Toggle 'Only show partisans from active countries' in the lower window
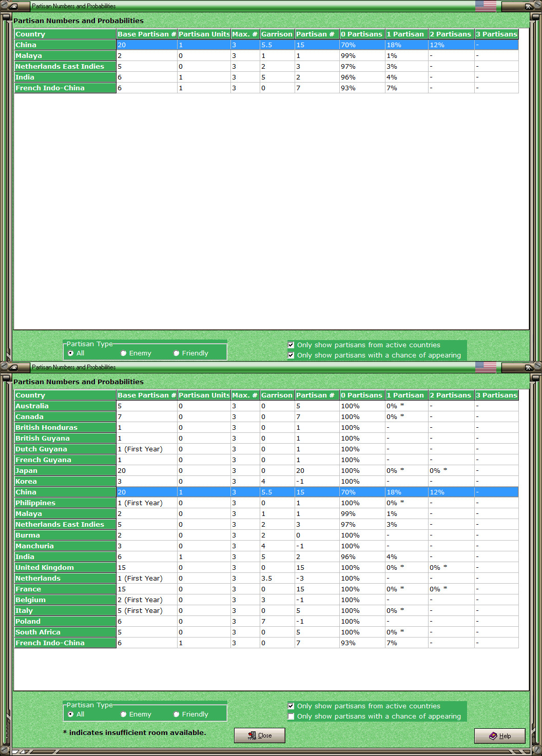The height and width of the screenshot is (756, 542). [291, 706]
